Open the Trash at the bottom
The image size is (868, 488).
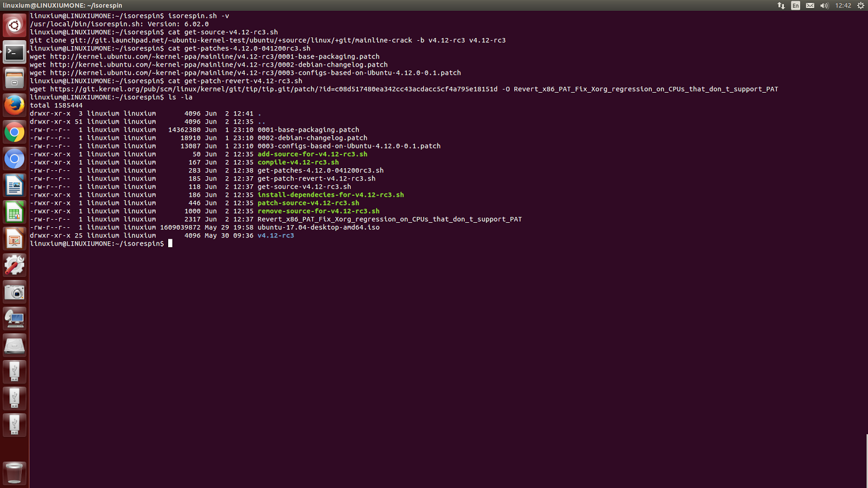(x=14, y=472)
